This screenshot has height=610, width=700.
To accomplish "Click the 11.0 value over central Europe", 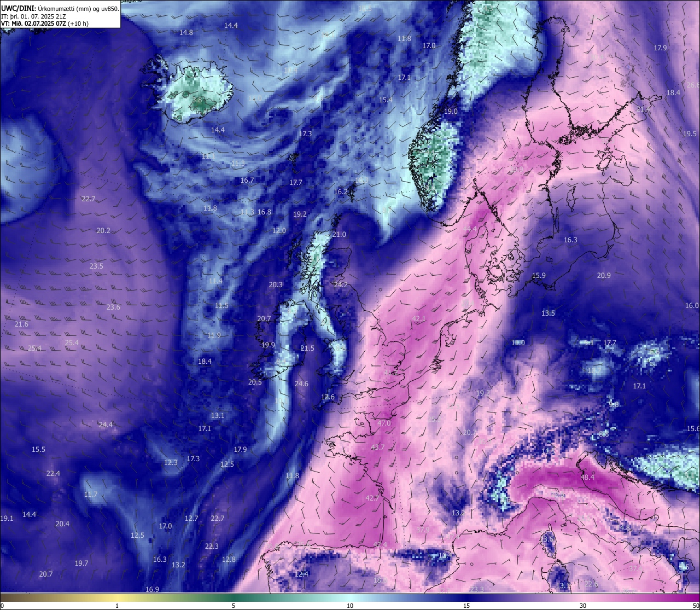I will coord(518,343).
